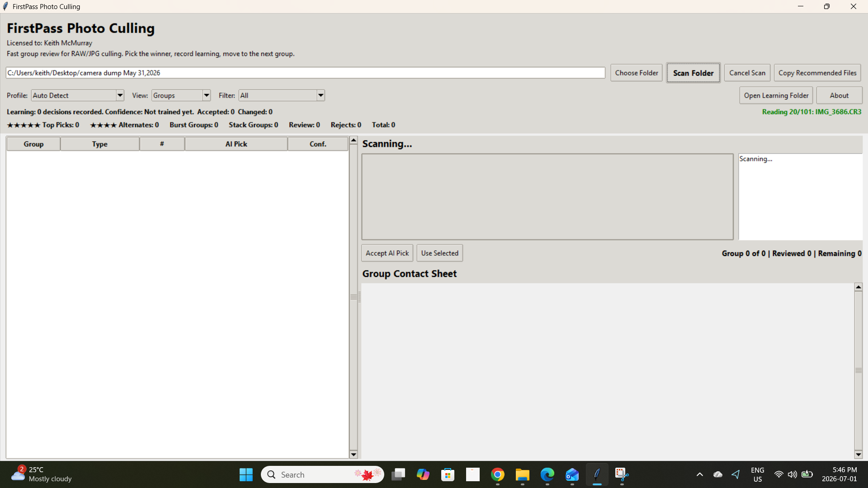
Task: Show hidden system tray icons
Action: tap(700, 474)
